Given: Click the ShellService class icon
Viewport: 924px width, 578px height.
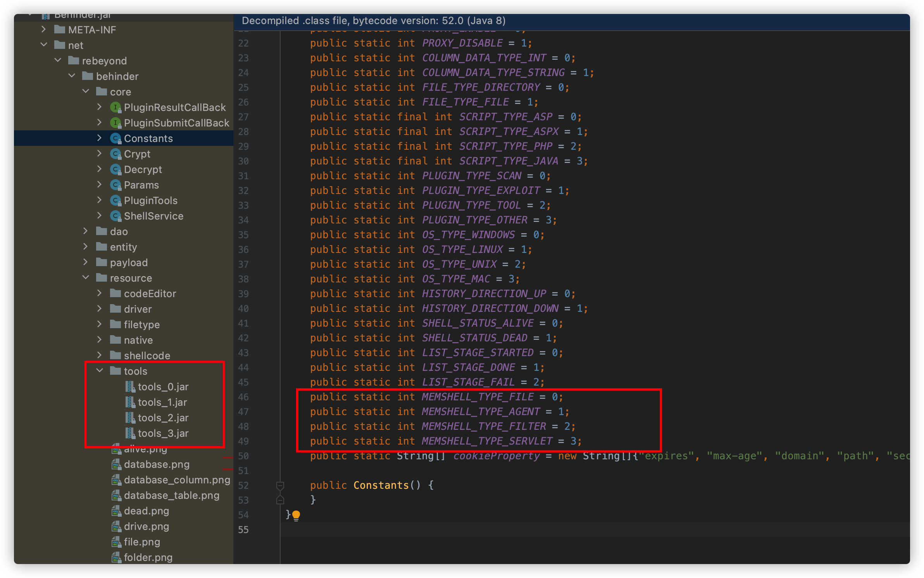Looking at the screenshot, I should click(115, 216).
